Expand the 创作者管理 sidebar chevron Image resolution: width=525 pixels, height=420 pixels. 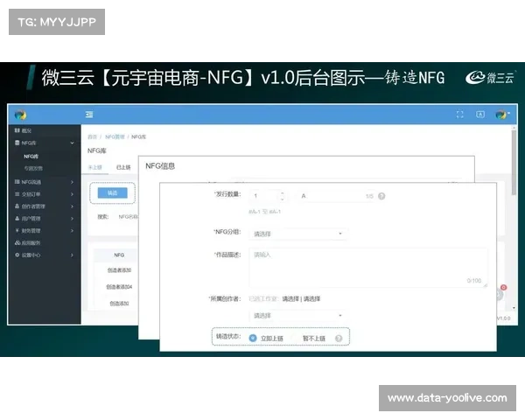72,206
